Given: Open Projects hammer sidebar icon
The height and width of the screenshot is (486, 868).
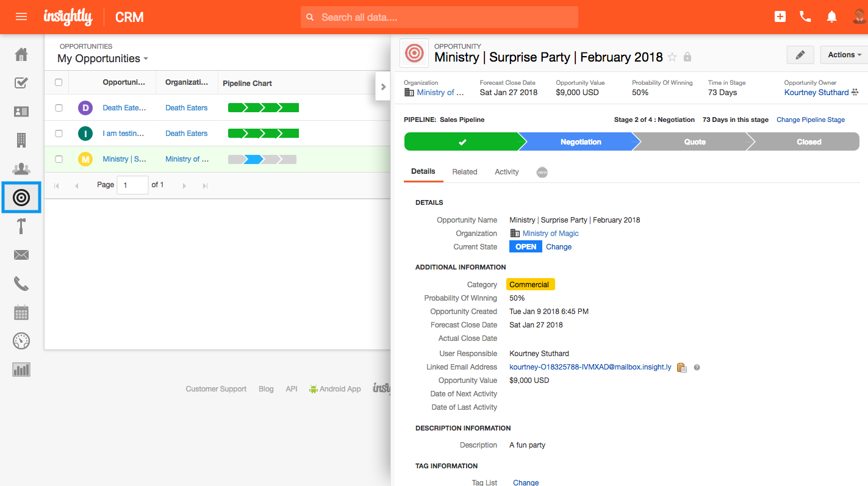Looking at the screenshot, I should 21,226.
